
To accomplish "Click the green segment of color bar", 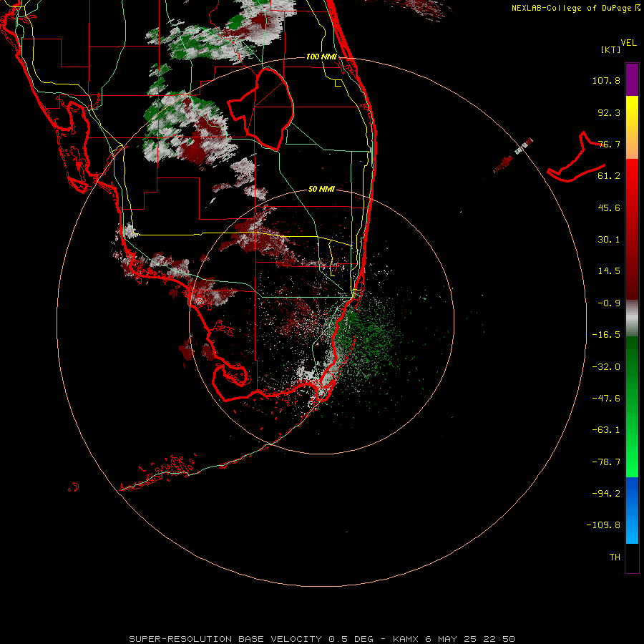I will [x=632, y=406].
